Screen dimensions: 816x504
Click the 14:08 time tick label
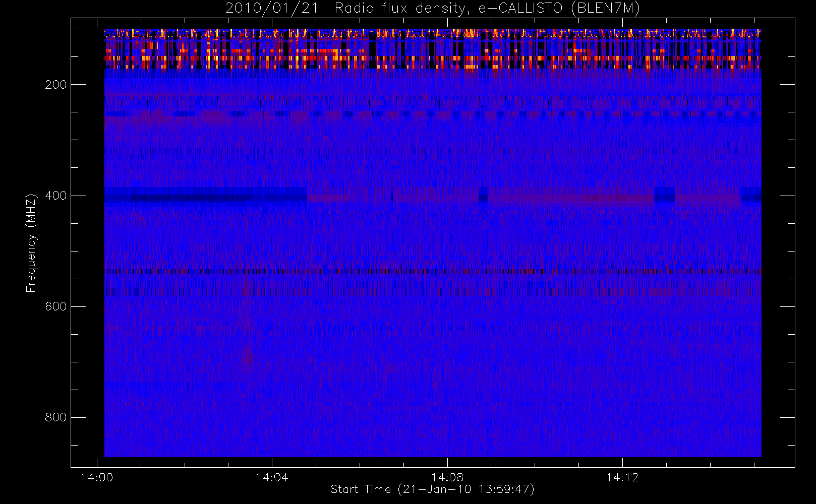(447, 477)
